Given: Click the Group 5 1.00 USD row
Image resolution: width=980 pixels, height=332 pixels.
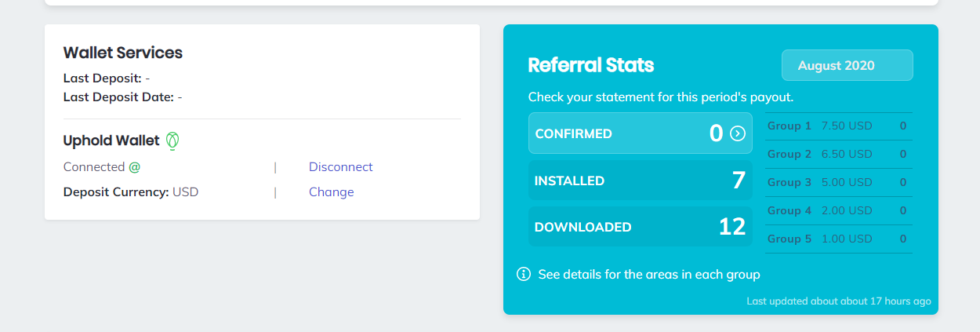Looking at the screenshot, I should [x=838, y=239].
